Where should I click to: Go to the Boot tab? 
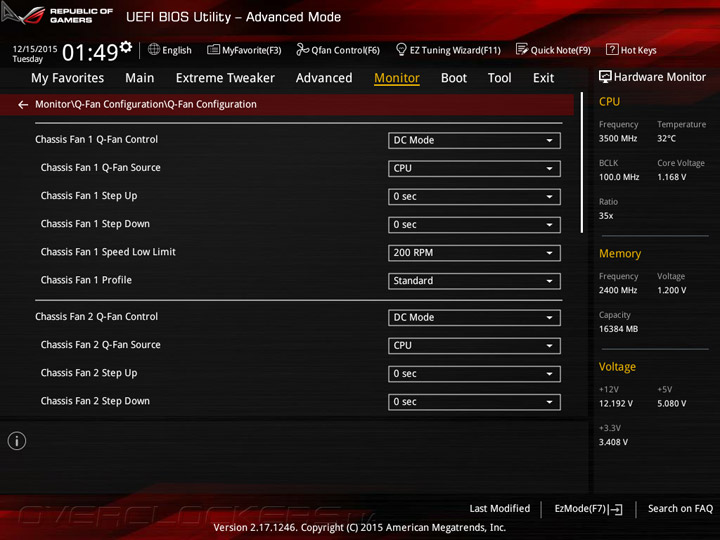(x=454, y=78)
